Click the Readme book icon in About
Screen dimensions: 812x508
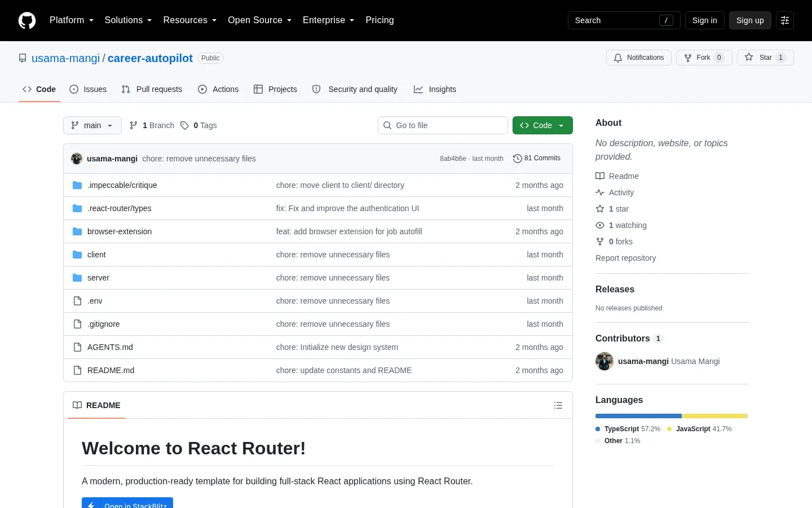click(600, 176)
